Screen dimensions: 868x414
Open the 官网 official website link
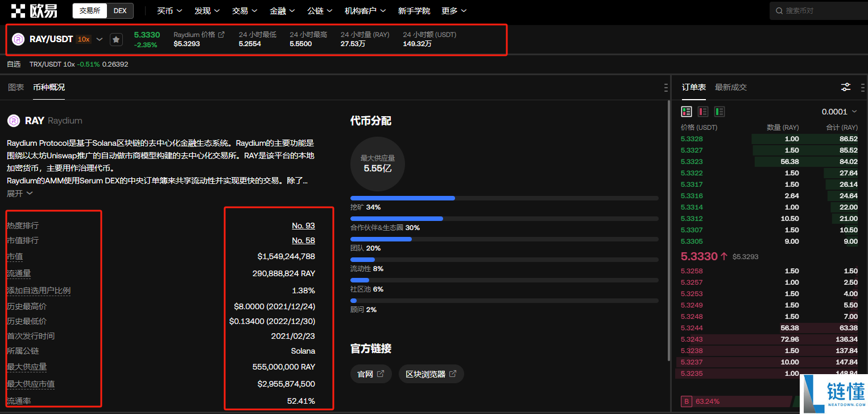tap(371, 374)
